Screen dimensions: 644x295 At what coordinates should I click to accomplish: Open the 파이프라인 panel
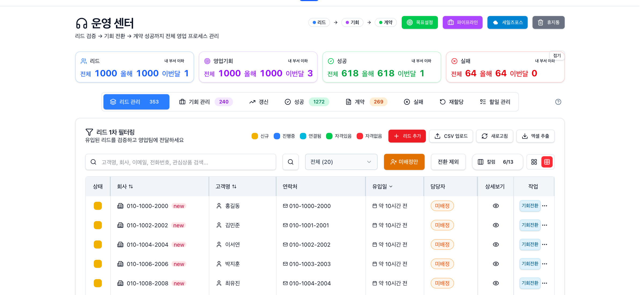point(462,22)
